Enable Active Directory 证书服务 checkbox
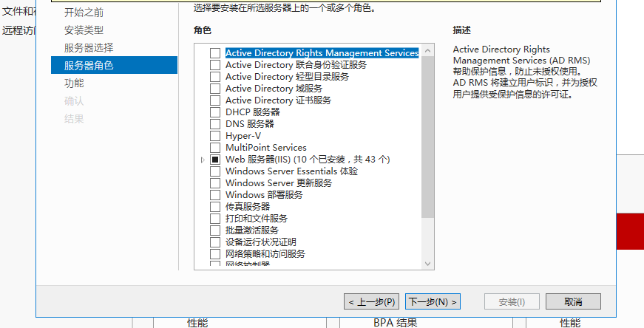The height and width of the screenshot is (328, 644). coord(215,100)
